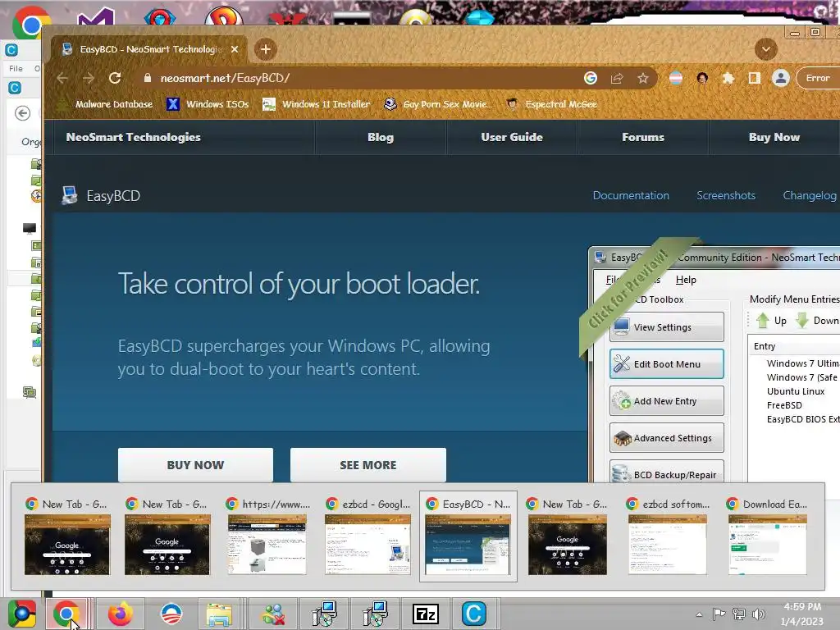Viewport: 840px width, 630px height.
Task: Click the Edit Boot Menu preview button
Action: click(666, 363)
